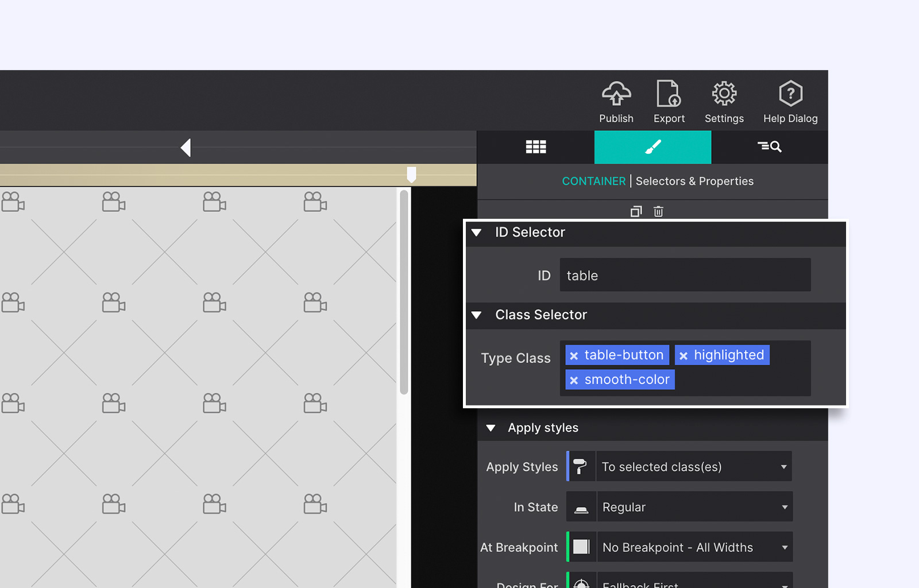
Task: Click the duplicate selector icon
Action: (636, 211)
